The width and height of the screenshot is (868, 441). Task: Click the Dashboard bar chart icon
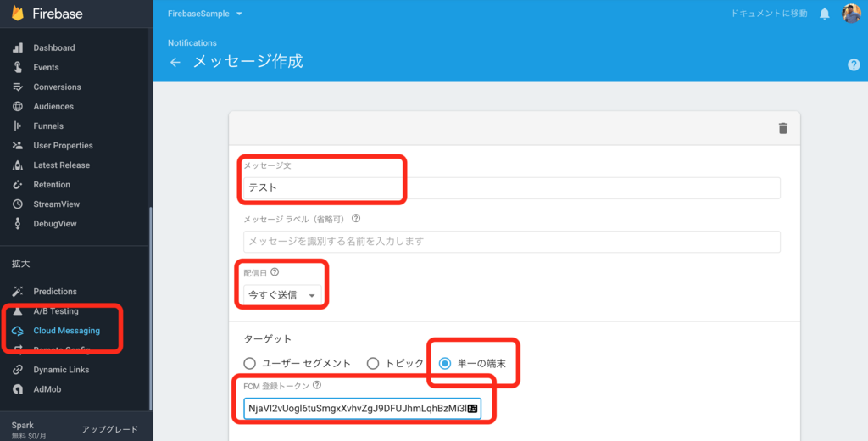point(18,47)
